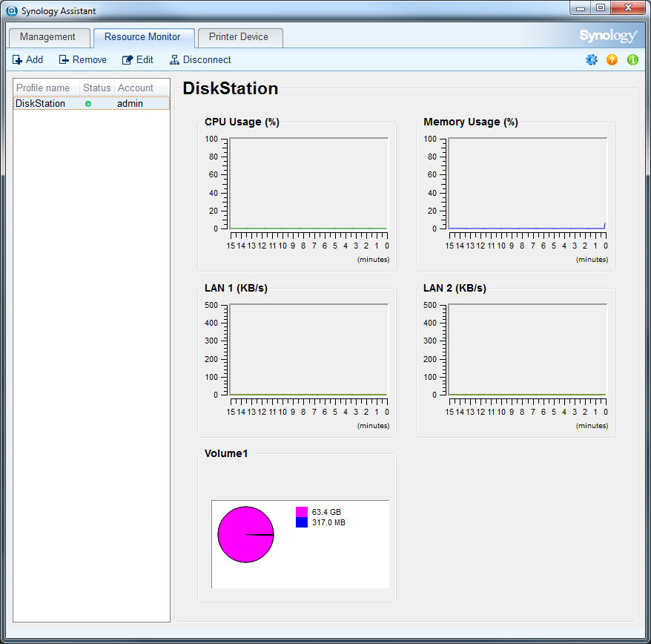
Task: Click the Disconnect button label
Action: pyautogui.click(x=207, y=60)
